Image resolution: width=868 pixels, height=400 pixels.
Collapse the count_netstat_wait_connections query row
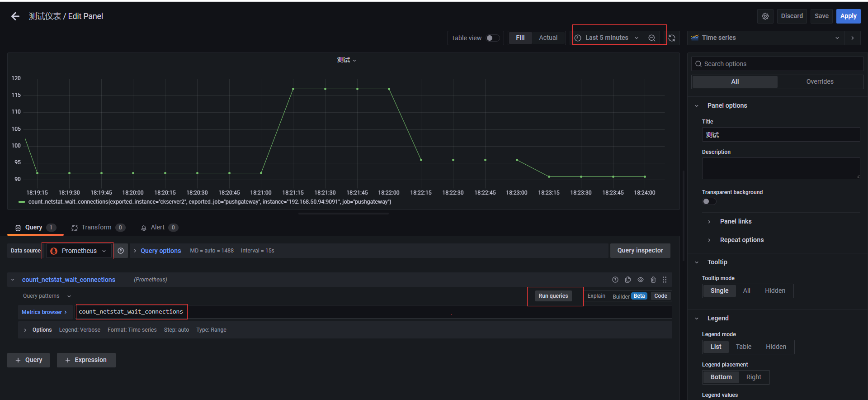pos(13,280)
